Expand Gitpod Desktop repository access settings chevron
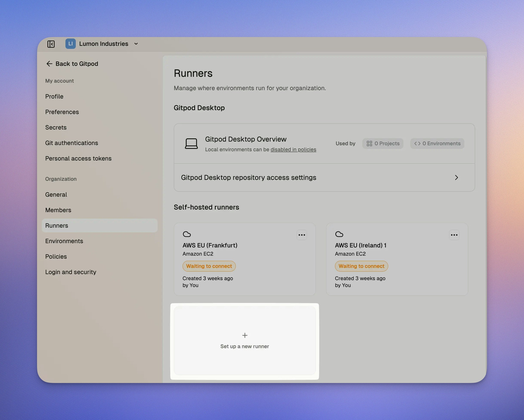The height and width of the screenshot is (420, 524). (456, 178)
